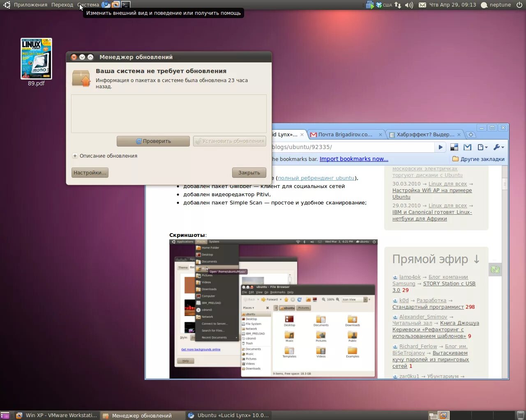Viewport: 526px width, 420px height.
Task: Click the VMware tray icon in the panel
Action: (370, 5)
